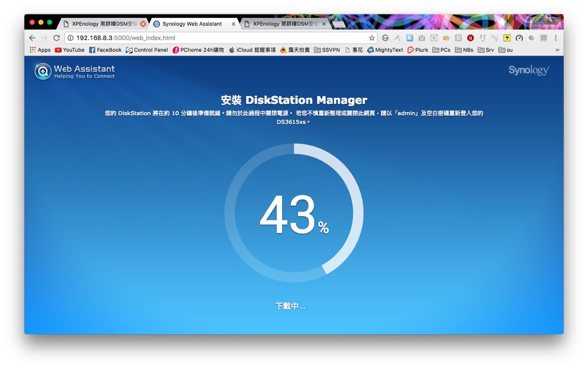The width and height of the screenshot is (588, 369).
Task: Click the blue S extension icon
Action: [x=409, y=38]
